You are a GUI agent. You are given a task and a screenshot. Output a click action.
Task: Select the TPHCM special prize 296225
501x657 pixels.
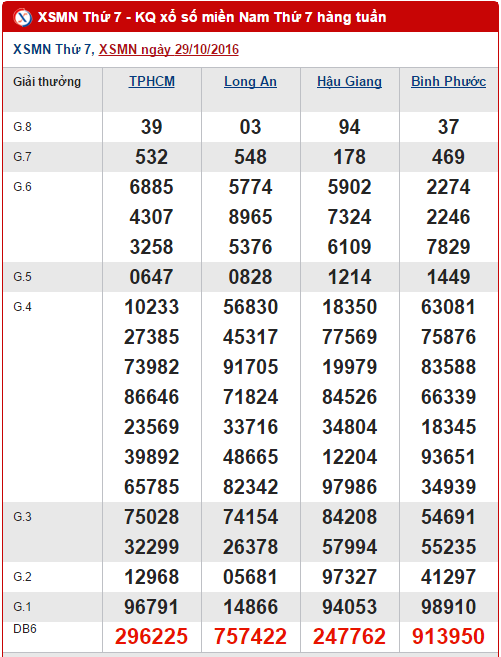tap(152, 636)
